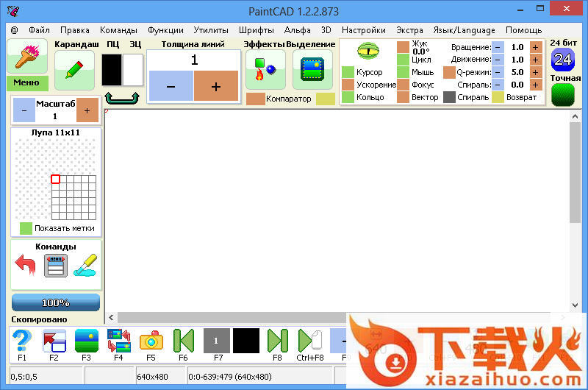Activate the Selection (Выделение) tool

coord(312,69)
